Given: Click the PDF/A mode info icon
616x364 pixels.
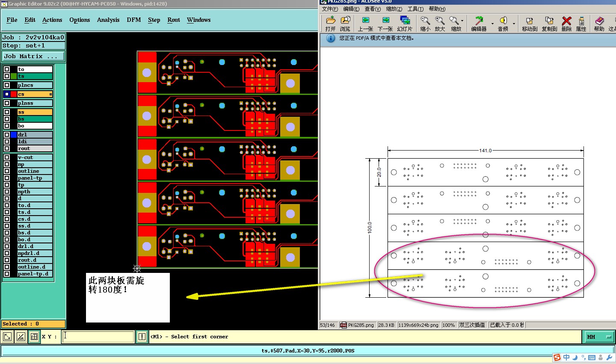Looking at the screenshot, I should (x=331, y=38).
